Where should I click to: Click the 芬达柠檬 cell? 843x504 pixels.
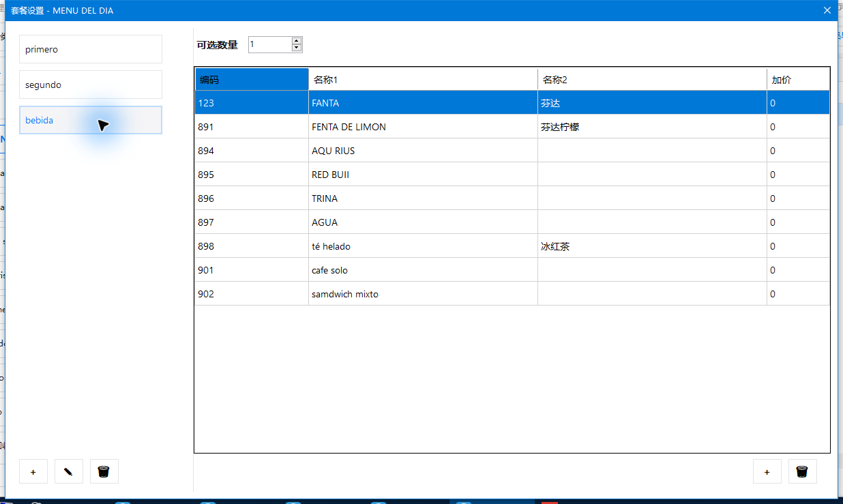(652, 127)
